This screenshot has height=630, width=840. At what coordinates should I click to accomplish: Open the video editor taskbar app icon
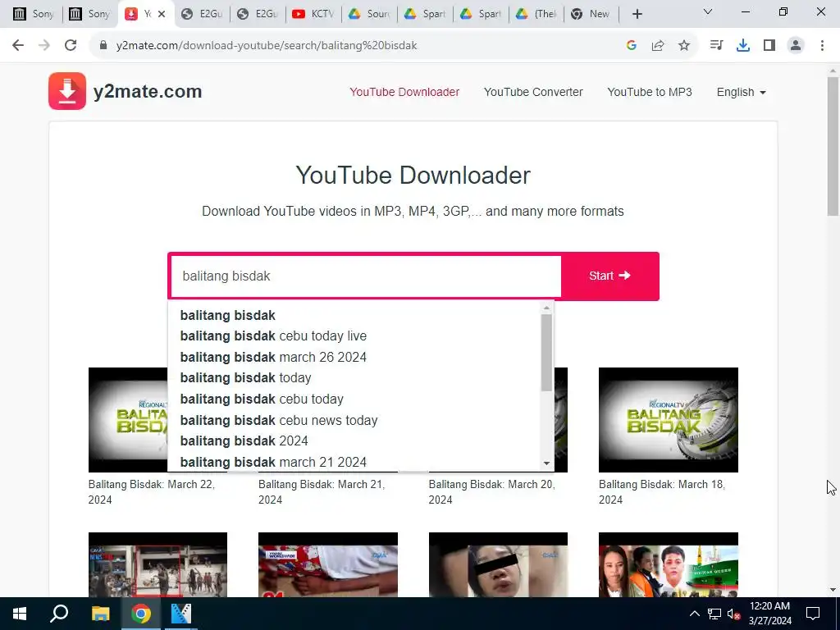tap(181, 614)
